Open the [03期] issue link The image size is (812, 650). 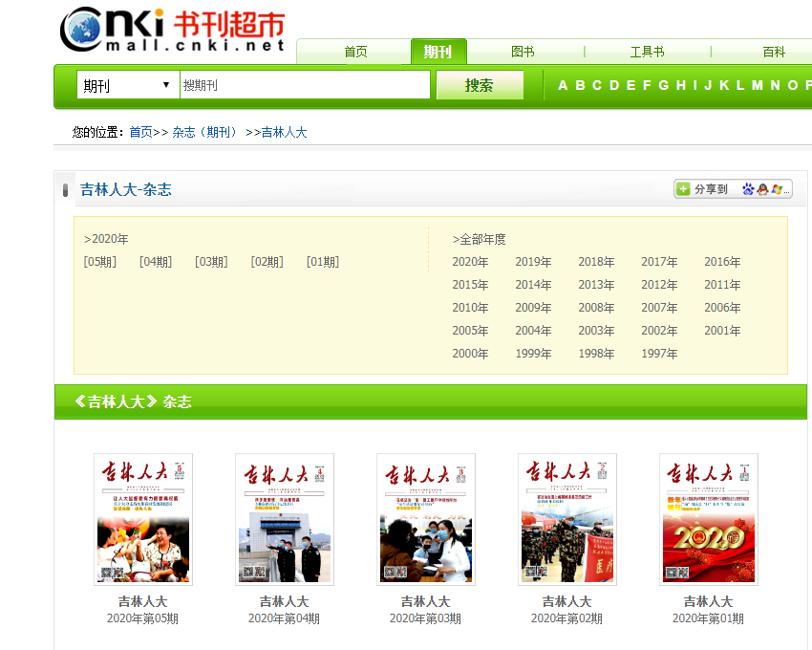(x=211, y=262)
